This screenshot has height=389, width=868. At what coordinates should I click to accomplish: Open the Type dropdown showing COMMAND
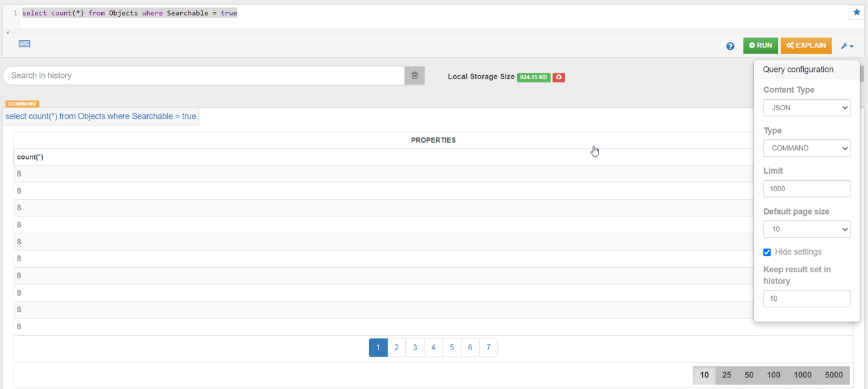[x=806, y=148]
